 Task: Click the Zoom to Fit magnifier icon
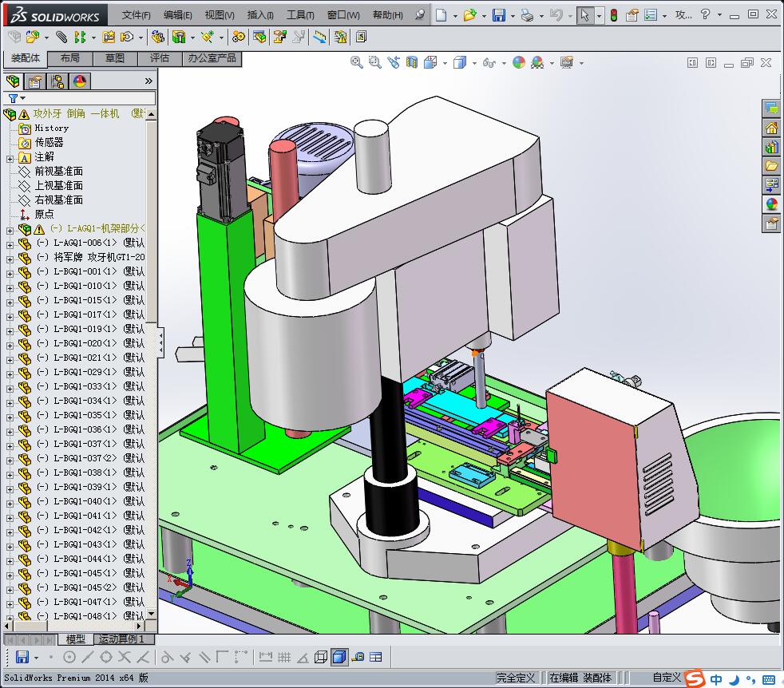coord(357,62)
